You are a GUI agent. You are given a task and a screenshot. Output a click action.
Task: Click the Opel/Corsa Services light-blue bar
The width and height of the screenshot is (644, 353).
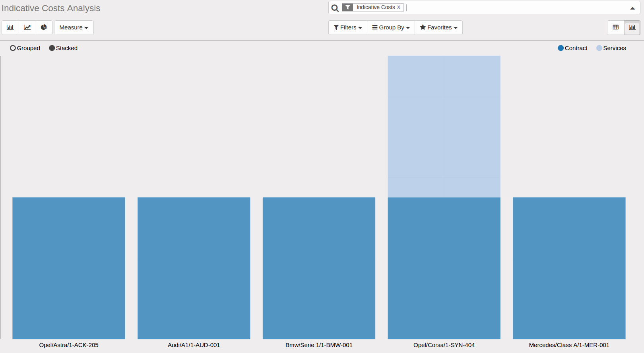444,126
